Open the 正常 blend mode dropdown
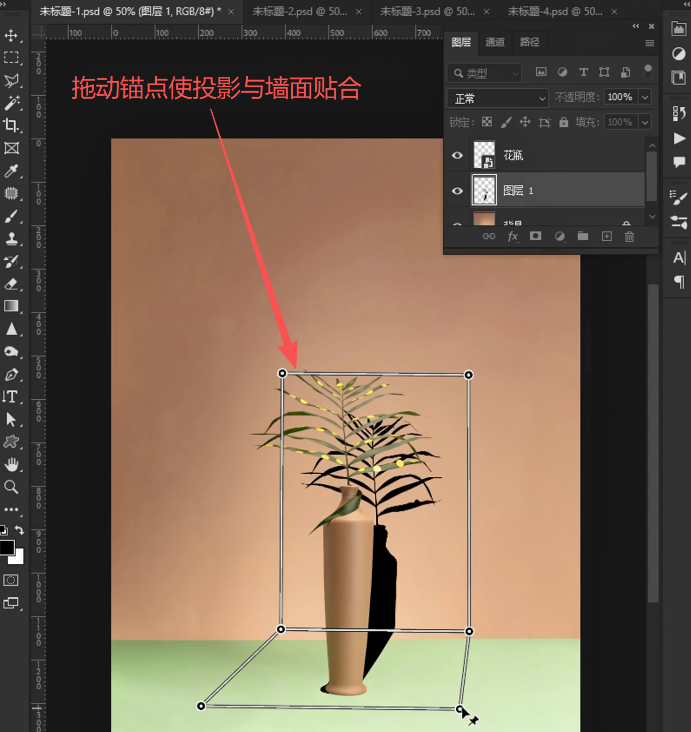The image size is (691, 732). coord(498,98)
